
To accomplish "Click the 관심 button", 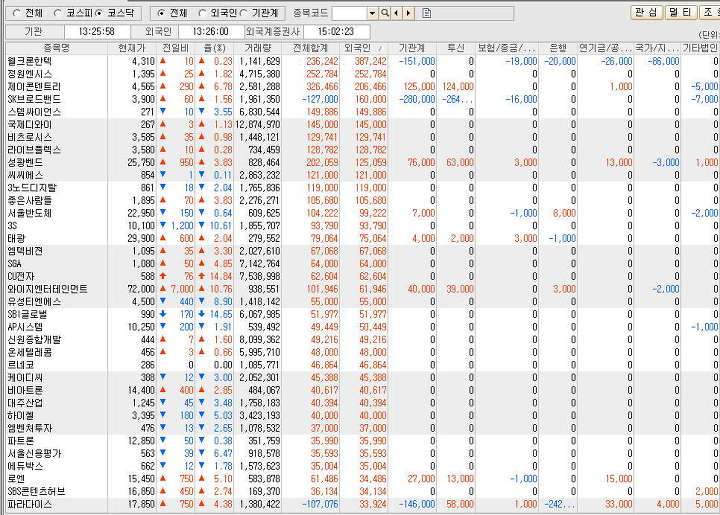I will coord(647,12).
